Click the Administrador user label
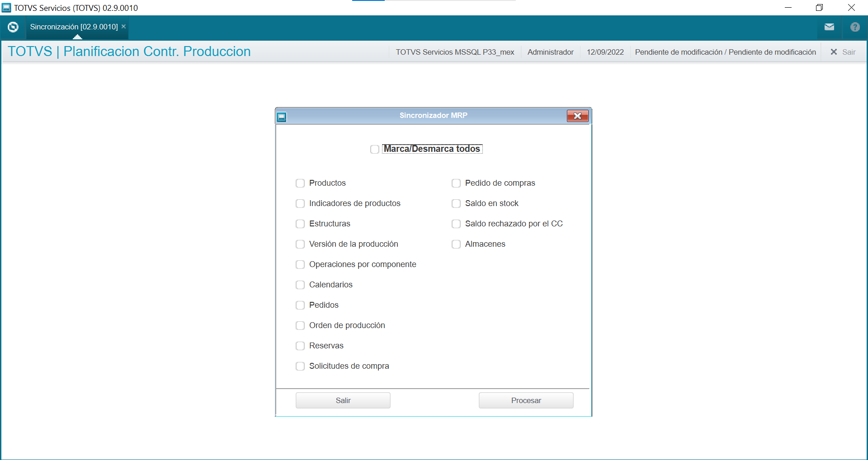This screenshot has height=460, width=868. pyautogui.click(x=550, y=52)
